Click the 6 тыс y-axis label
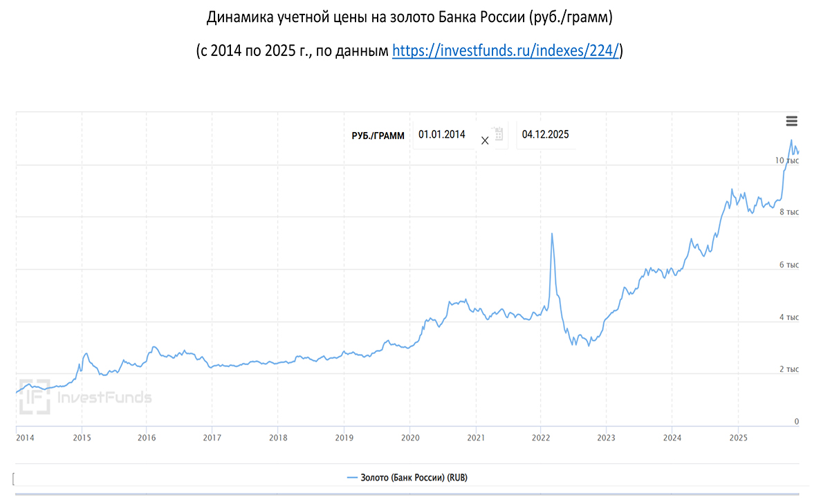This screenshot has height=504, width=830. click(x=789, y=265)
